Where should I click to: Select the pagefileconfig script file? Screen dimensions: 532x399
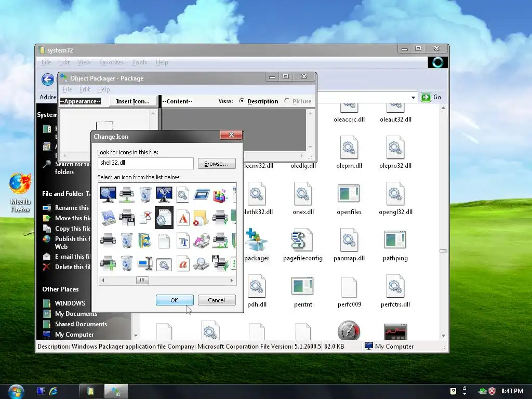tap(303, 245)
